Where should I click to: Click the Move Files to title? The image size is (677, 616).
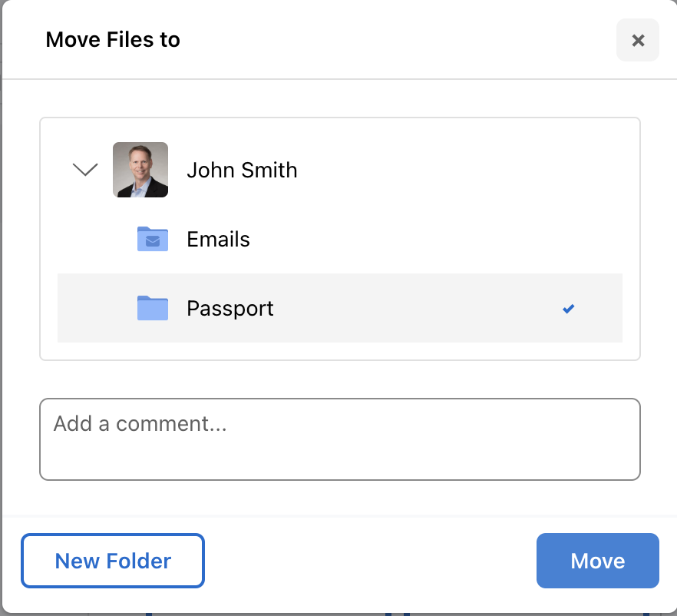tap(113, 40)
